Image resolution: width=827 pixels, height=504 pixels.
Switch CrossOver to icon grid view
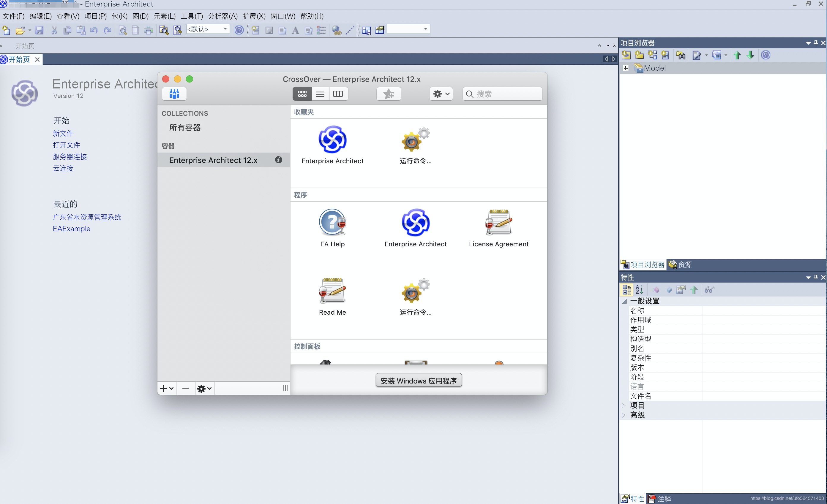[x=302, y=94]
